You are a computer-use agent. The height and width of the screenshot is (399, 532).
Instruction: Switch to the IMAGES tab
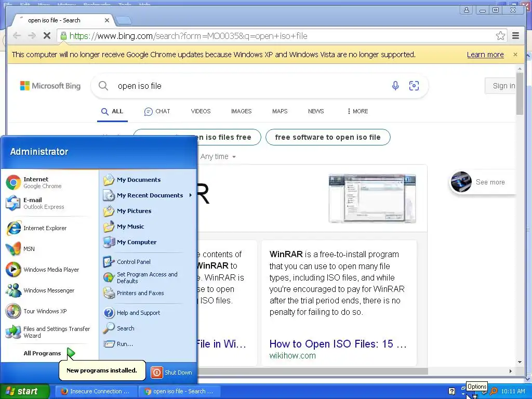point(241,111)
